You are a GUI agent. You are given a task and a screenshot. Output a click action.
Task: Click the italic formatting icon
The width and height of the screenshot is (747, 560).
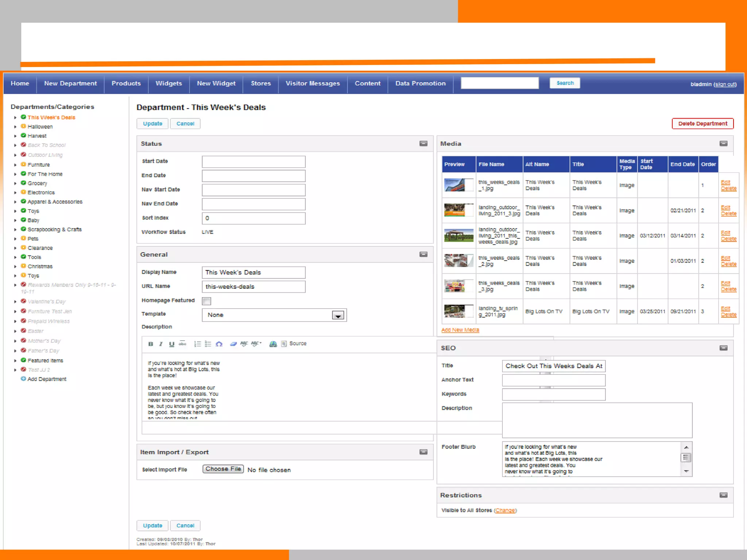(161, 344)
